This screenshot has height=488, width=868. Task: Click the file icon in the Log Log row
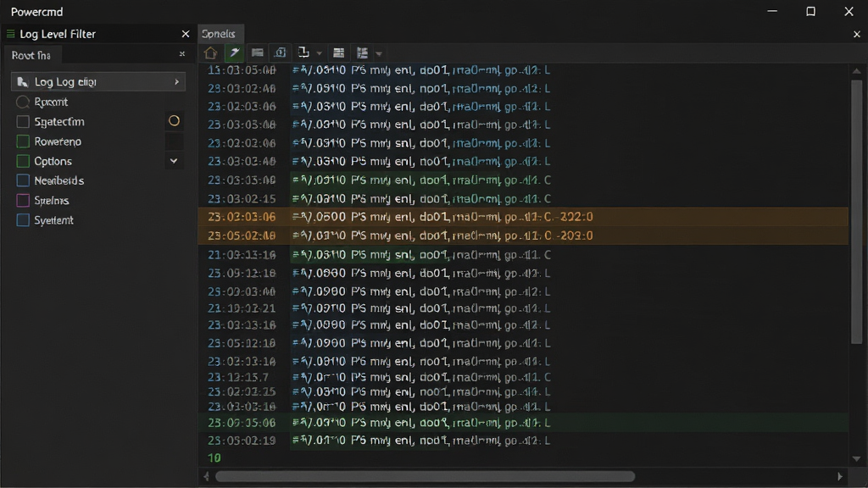coord(23,82)
